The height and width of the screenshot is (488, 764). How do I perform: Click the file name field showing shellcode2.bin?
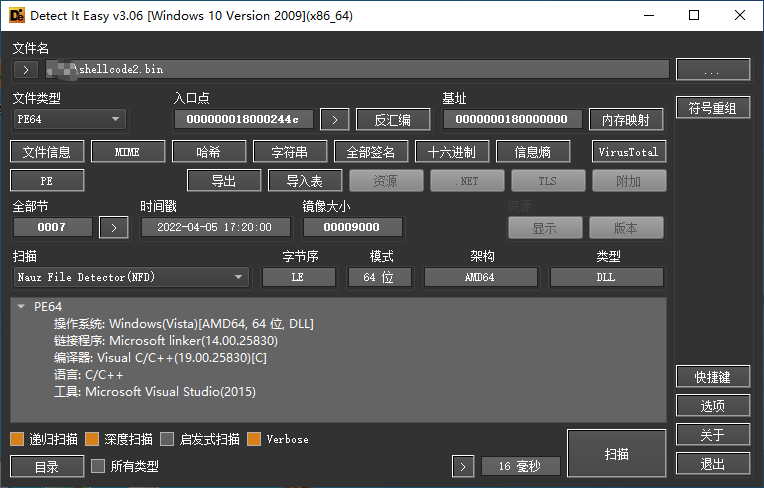[358, 69]
